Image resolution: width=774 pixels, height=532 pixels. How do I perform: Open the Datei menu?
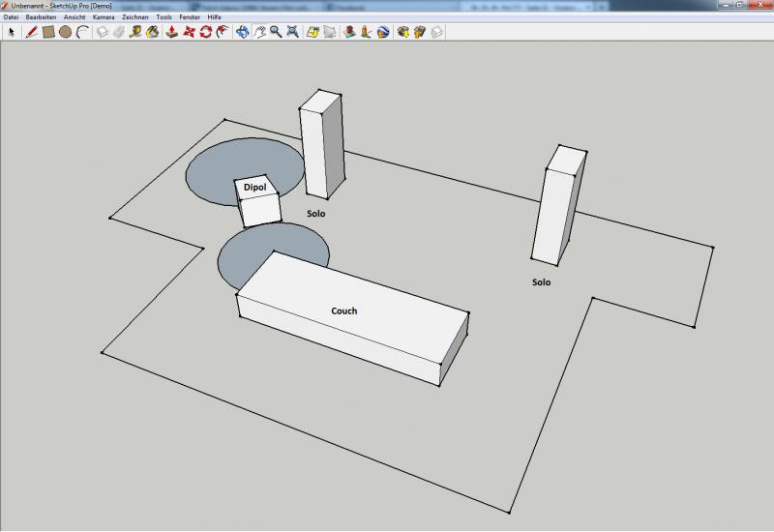(11, 17)
